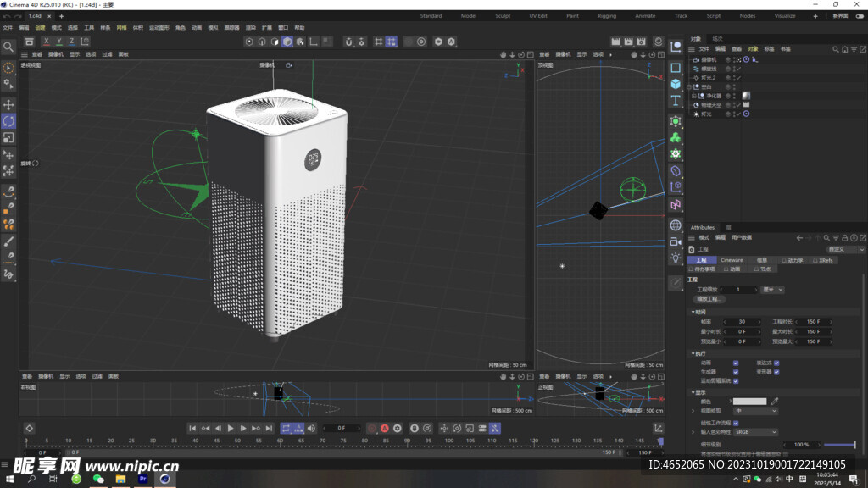Add a camera from the object palette
The height and width of the screenshot is (488, 868).
click(x=676, y=241)
